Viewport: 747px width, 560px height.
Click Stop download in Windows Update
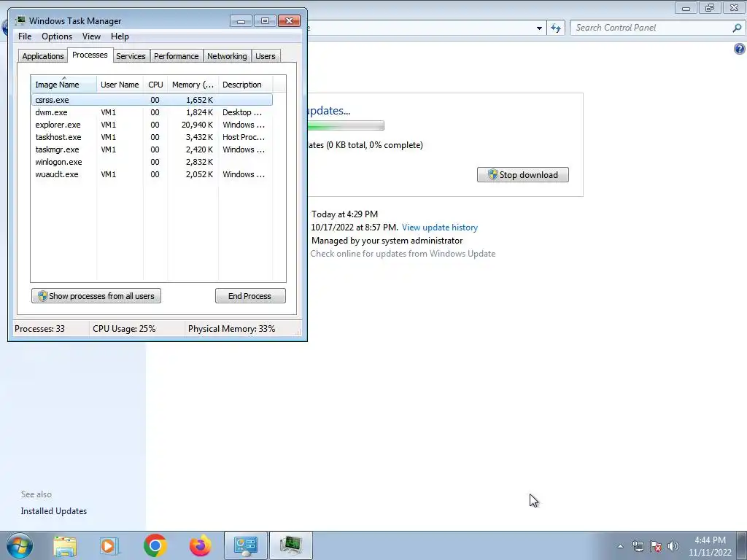click(x=522, y=175)
